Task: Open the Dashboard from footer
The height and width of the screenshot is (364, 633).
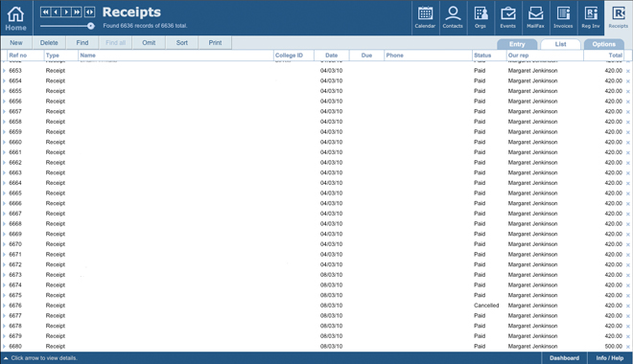Action: (x=564, y=358)
